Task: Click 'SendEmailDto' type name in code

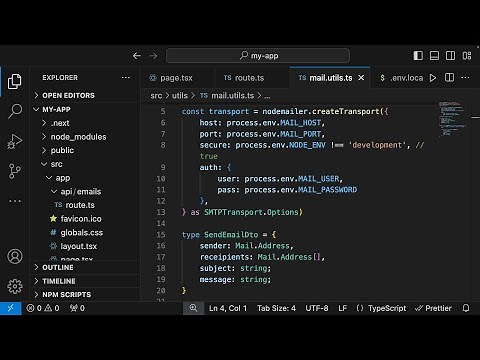Action: point(231,234)
